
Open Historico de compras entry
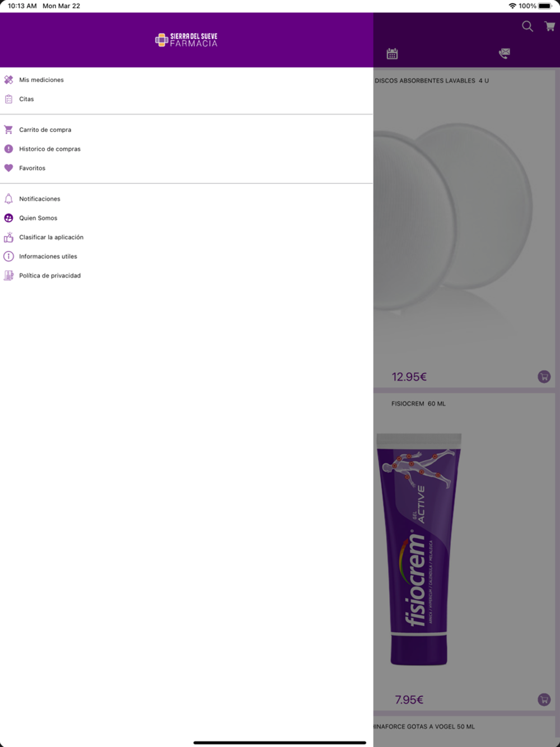click(186, 149)
